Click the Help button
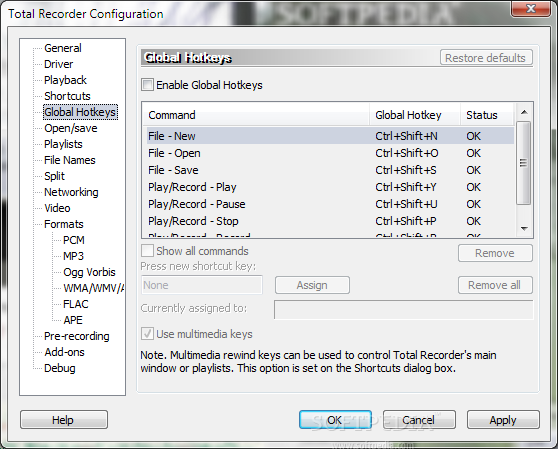 click(x=64, y=420)
